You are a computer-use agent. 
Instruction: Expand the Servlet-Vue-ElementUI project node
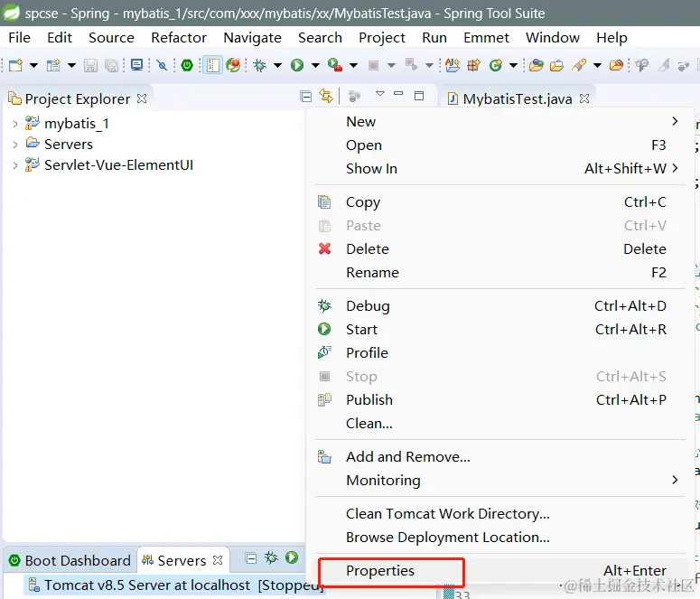click(x=15, y=165)
